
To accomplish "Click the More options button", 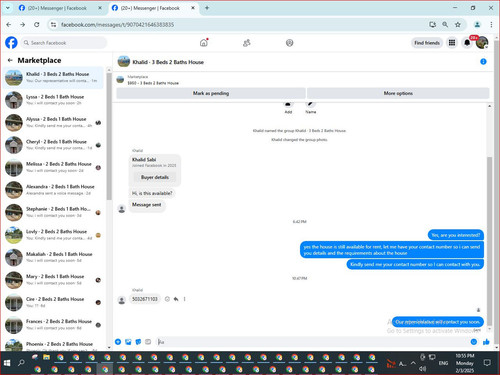I will click(x=398, y=93).
